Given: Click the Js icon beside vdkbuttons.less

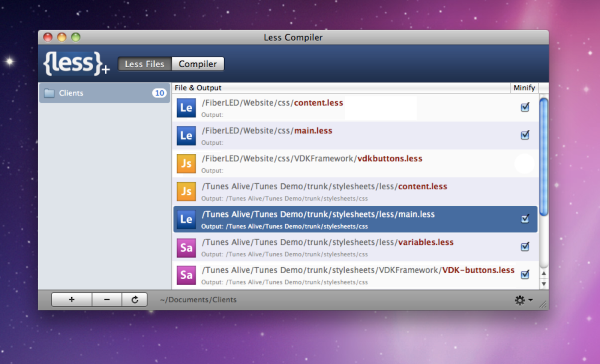Looking at the screenshot, I should 186,164.
